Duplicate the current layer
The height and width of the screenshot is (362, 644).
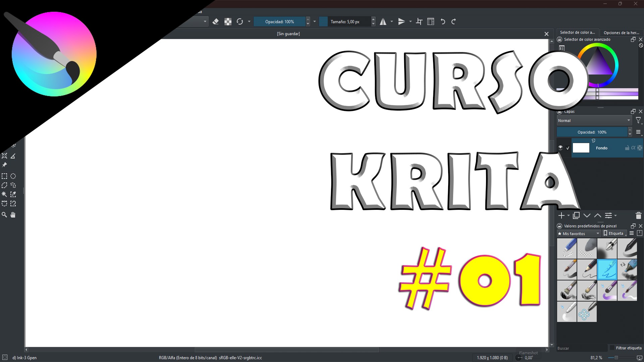click(576, 216)
